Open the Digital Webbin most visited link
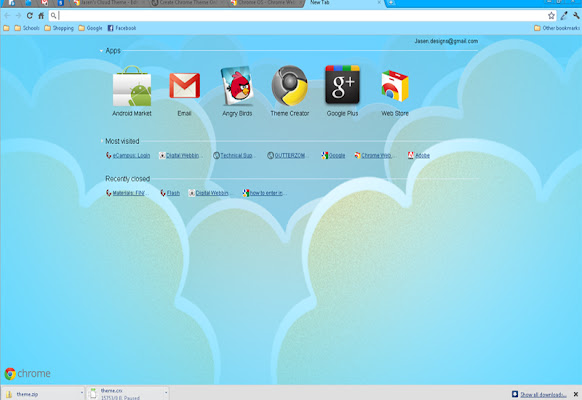The width and height of the screenshot is (582, 400). coord(180,155)
